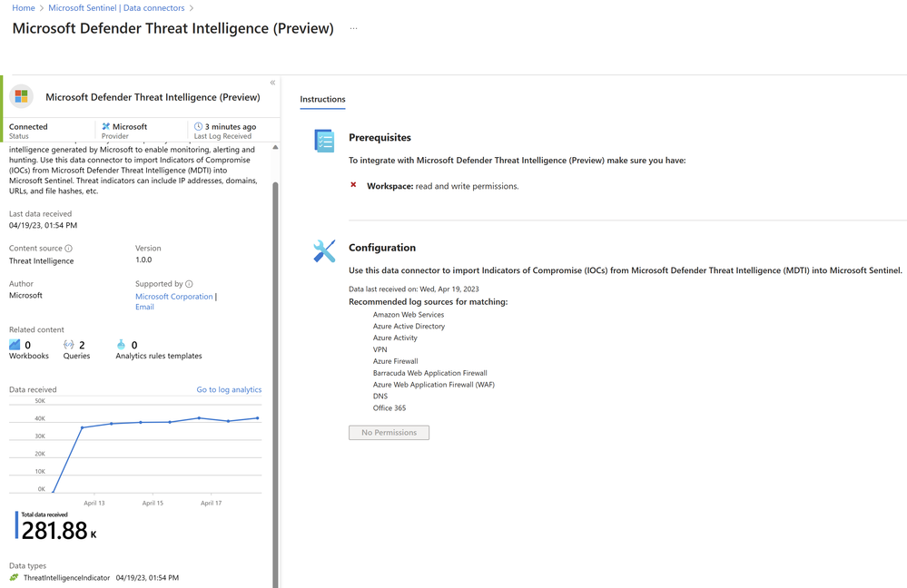Screen dimensions: 907x588
Task: Open the Home breadcrumb link
Action: click(x=23, y=8)
